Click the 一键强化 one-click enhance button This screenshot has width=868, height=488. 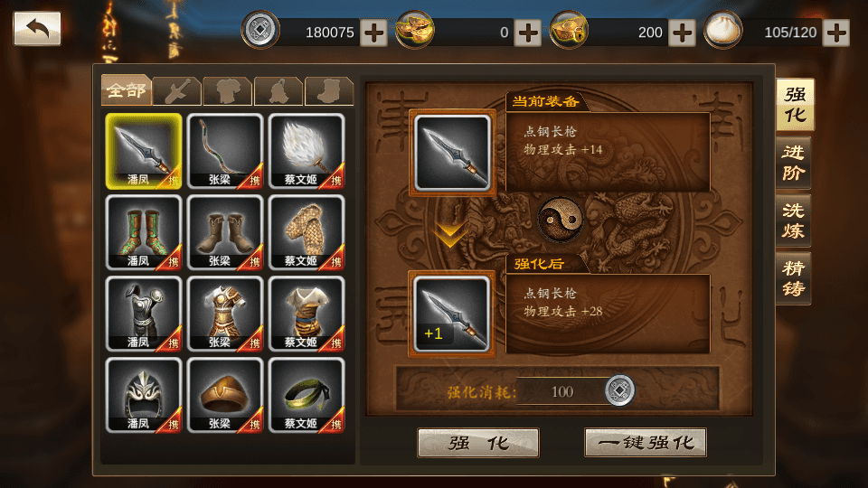646,443
